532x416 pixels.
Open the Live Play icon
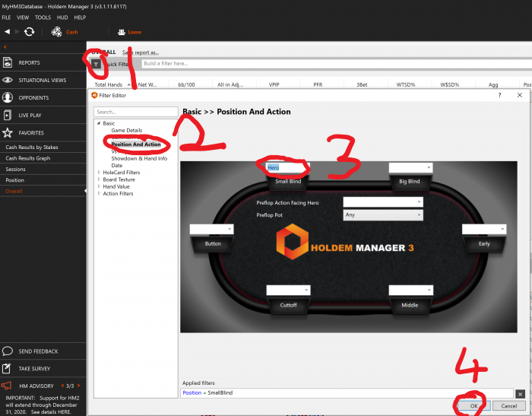(8, 115)
